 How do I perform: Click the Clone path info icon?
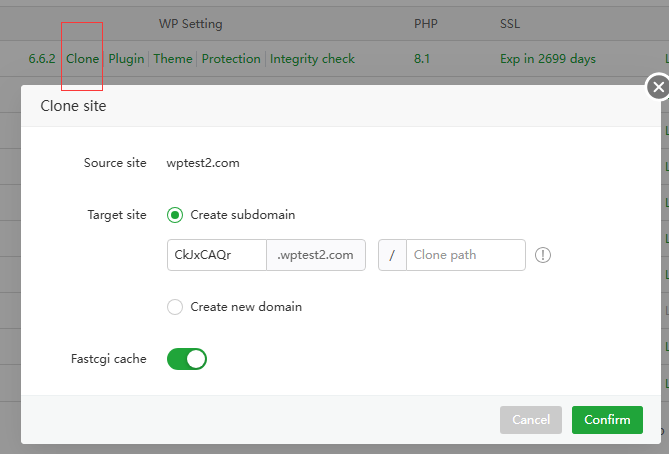(x=543, y=255)
